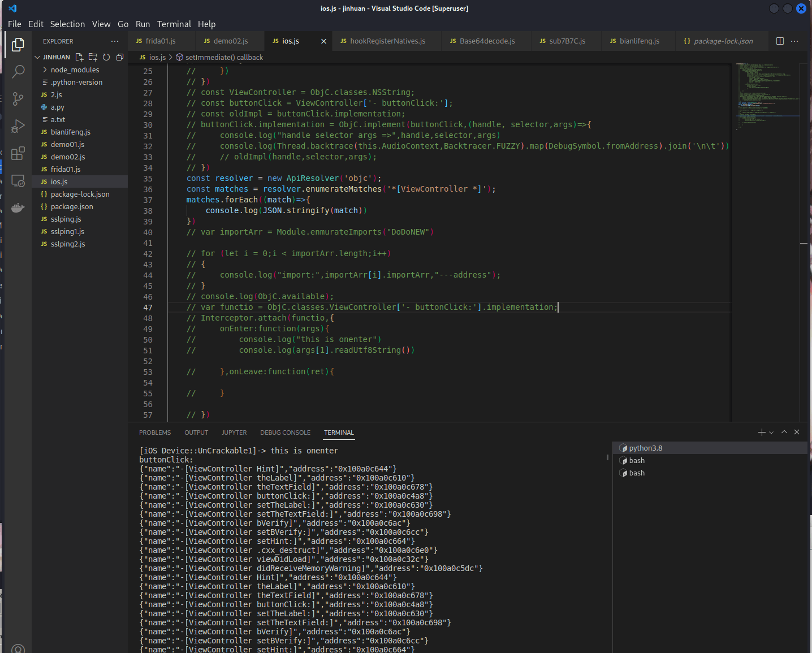Maximize the terminal panel size
Viewport: 812px width, 653px height.
(784, 432)
